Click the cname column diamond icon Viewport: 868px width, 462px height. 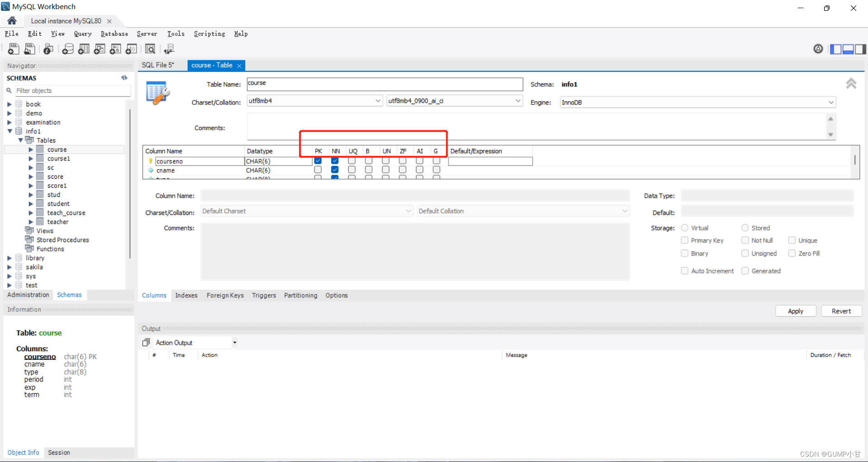pyautogui.click(x=151, y=170)
